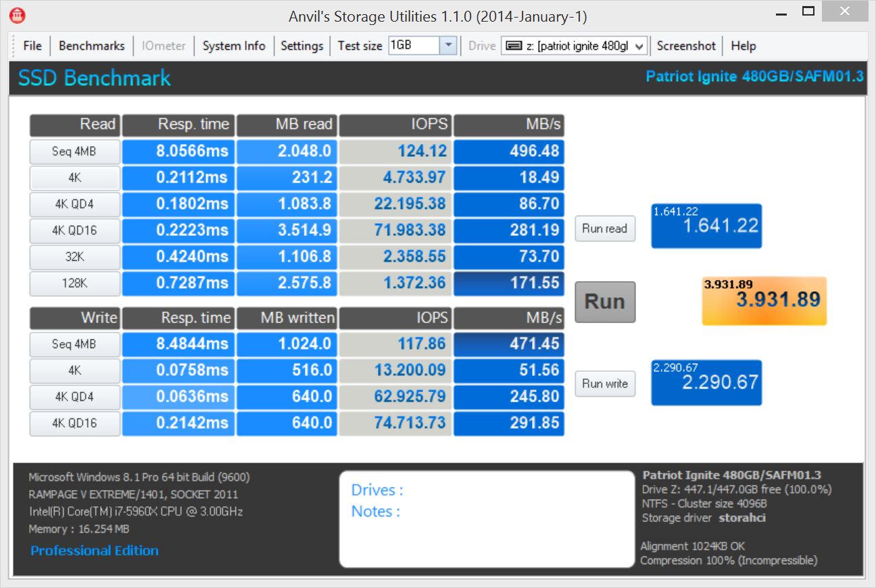Open the Help menu

(744, 46)
